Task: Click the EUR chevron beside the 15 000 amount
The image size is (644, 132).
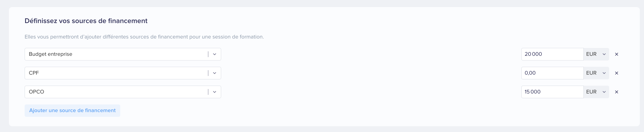Action: tap(604, 92)
